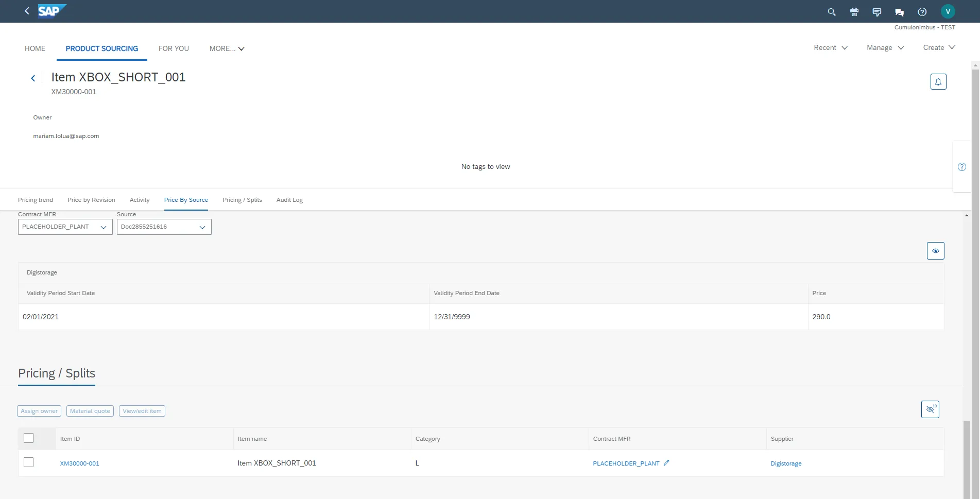This screenshot has height=499, width=980.
Task: Open the Contract MFR dropdown
Action: 65,227
